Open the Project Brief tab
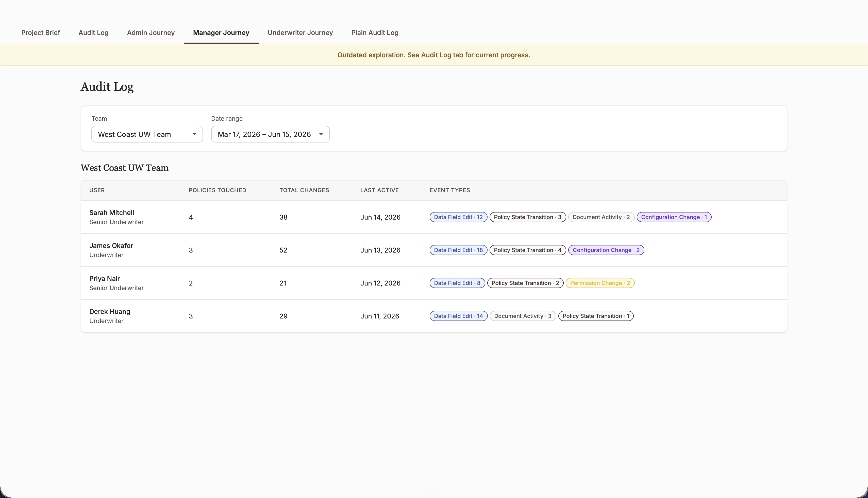This screenshot has height=498, width=868. click(40, 32)
